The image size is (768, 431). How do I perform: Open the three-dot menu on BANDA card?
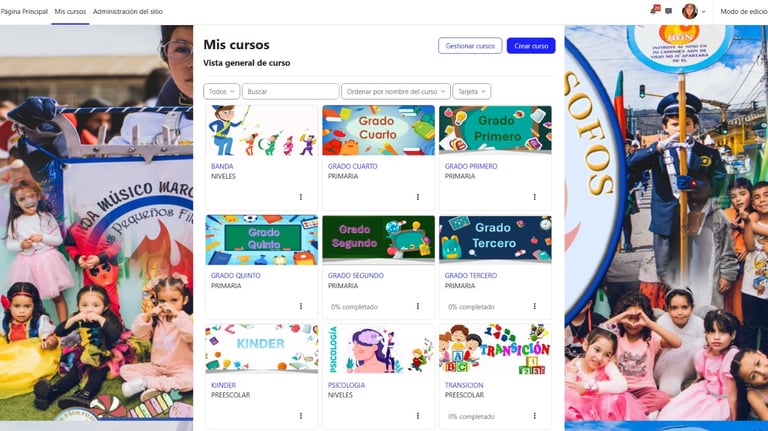301,197
